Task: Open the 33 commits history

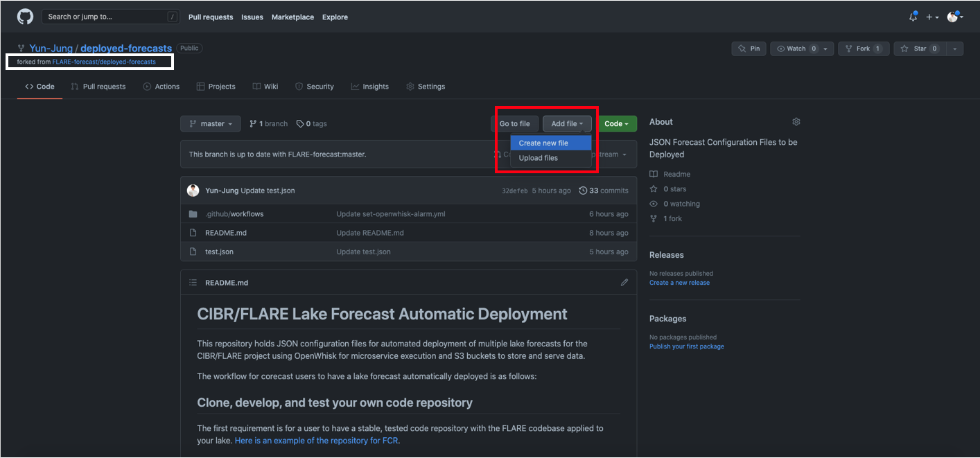Action: [x=604, y=191]
